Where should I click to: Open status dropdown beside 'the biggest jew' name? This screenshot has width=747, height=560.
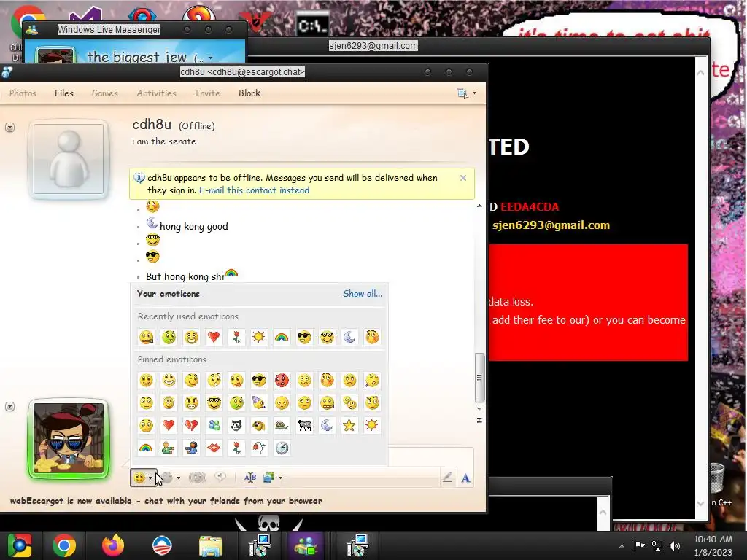[x=211, y=58]
